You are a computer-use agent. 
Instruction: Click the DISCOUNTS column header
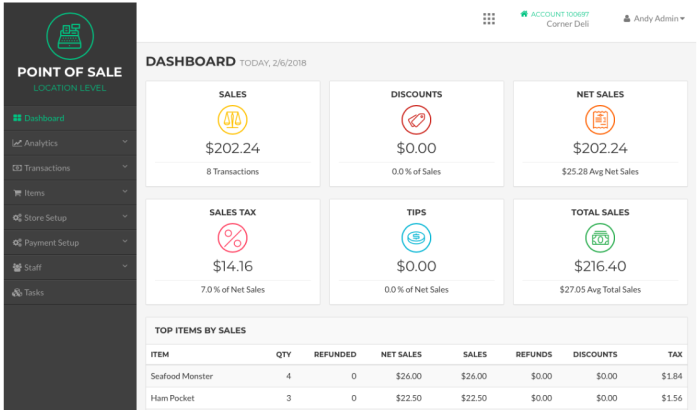[x=595, y=354]
